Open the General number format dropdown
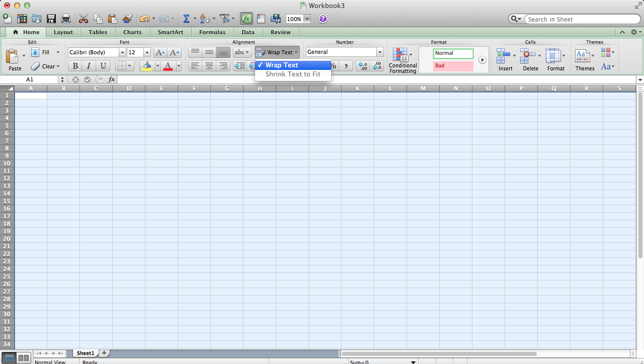Image resolution: width=644 pixels, height=364 pixels. click(x=380, y=52)
